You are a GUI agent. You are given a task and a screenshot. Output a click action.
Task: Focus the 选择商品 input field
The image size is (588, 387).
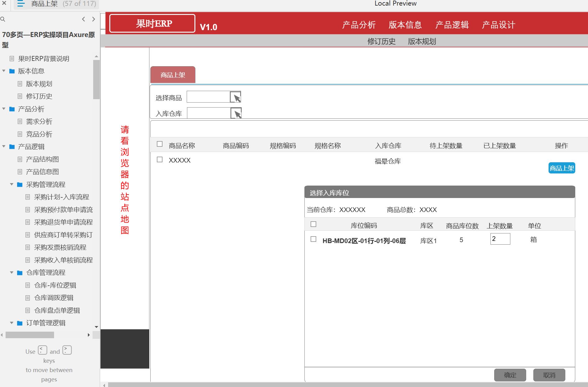click(x=208, y=97)
